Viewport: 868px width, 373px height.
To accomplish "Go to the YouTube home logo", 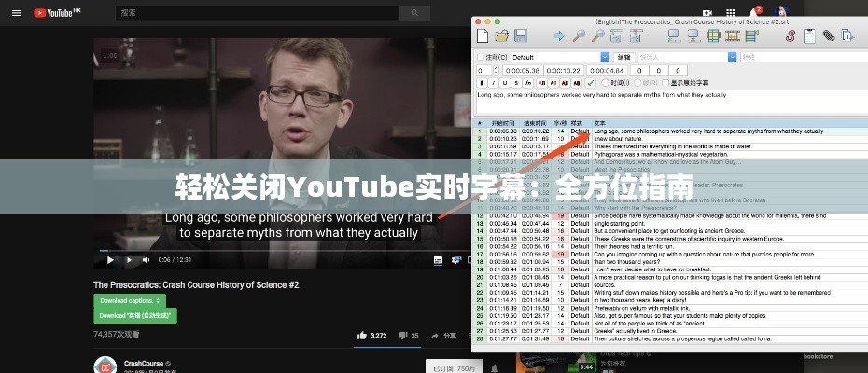I will (x=57, y=13).
